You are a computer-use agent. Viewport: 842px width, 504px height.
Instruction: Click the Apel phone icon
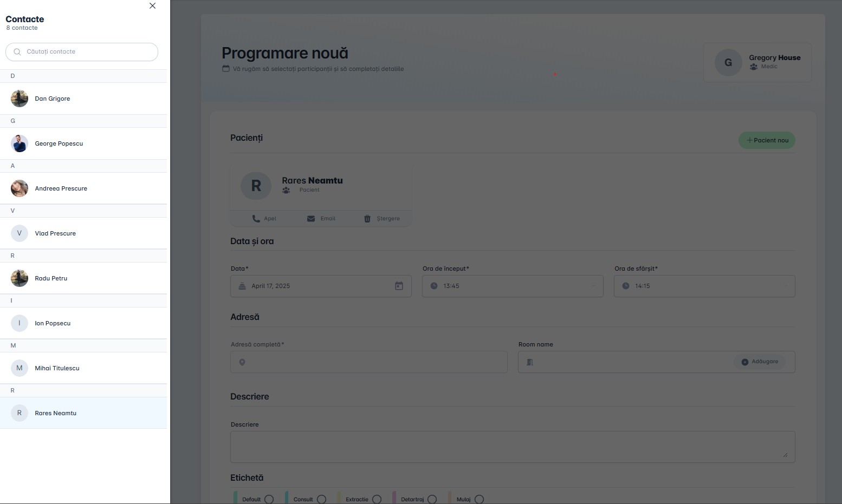pyautogui.click(x=256, y=219)
